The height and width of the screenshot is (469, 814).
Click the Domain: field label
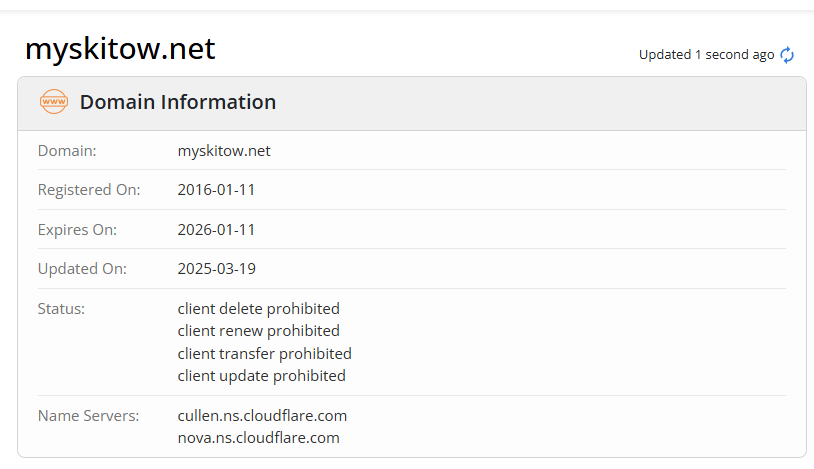pyautogui.click(x=67, y=151)
